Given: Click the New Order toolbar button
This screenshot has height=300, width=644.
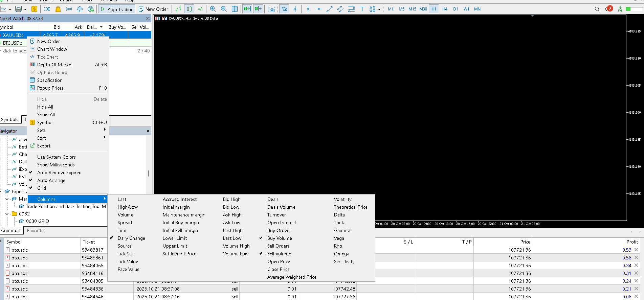Looking at the screenshot, I should coord(153,9).
